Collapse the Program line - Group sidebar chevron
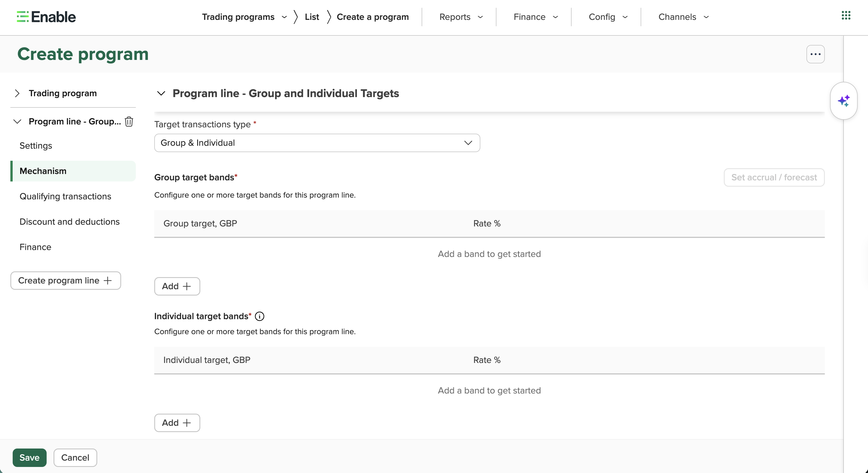 [x=17, y=122]
